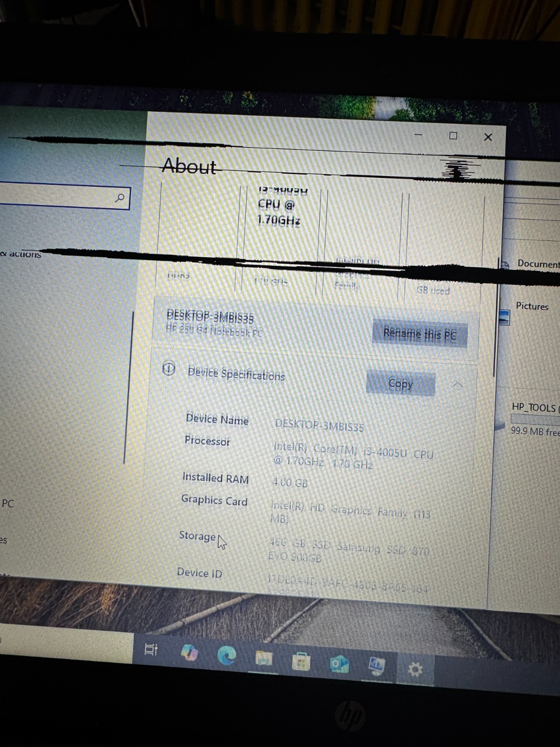Select the i3-4005U processor value text
Image resolution: width=560 pixels, height=747 pixels.
click(353, 455)
